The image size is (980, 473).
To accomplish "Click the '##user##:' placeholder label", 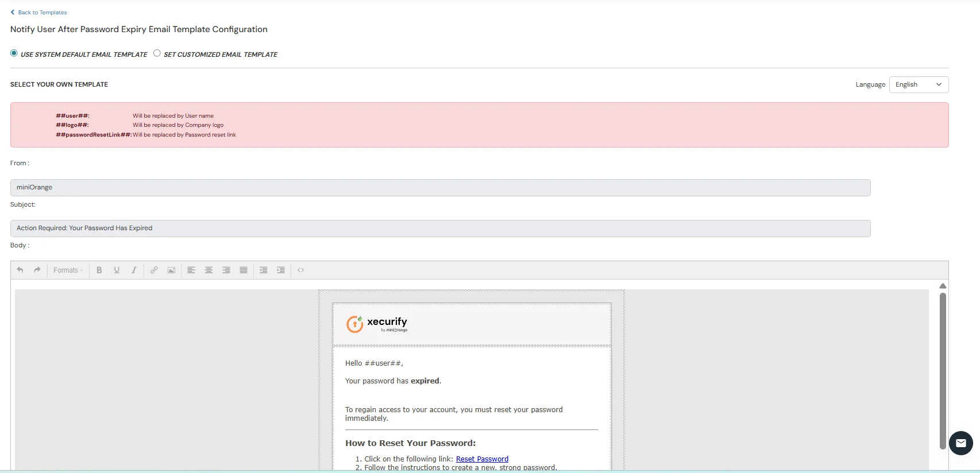I will (x=72, y=116).
